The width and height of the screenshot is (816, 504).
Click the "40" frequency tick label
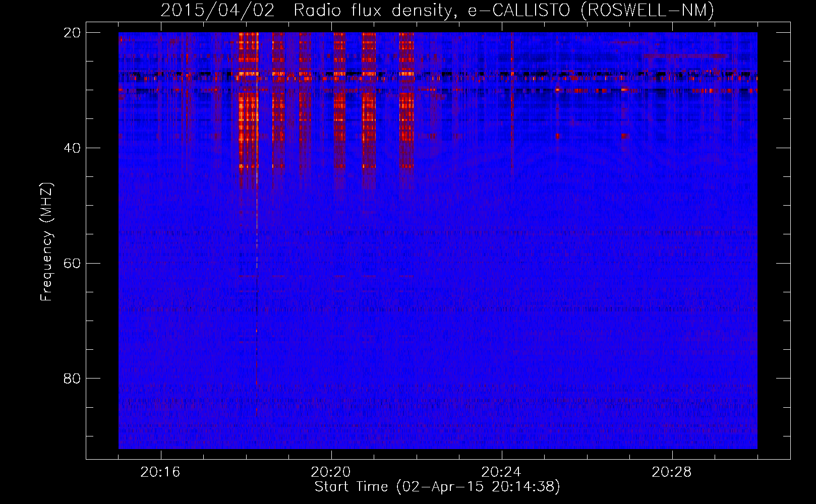point(72,148)
